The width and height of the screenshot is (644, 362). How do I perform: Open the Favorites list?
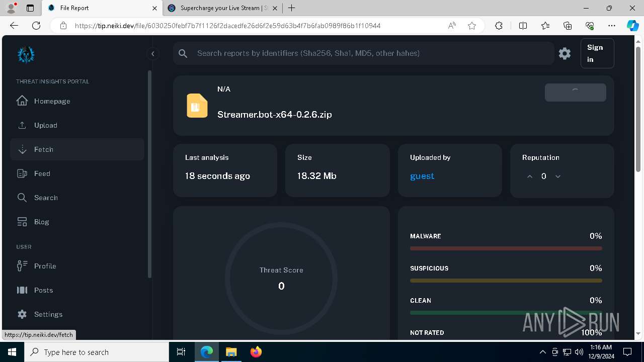coord(545,26)
